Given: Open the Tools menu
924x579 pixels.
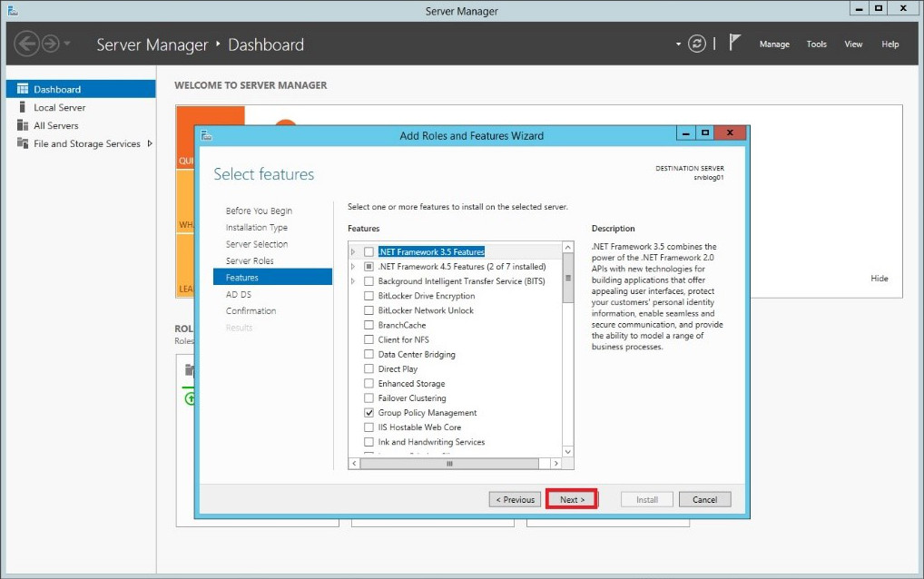Looking at the screenshot, I should point(817,44).
